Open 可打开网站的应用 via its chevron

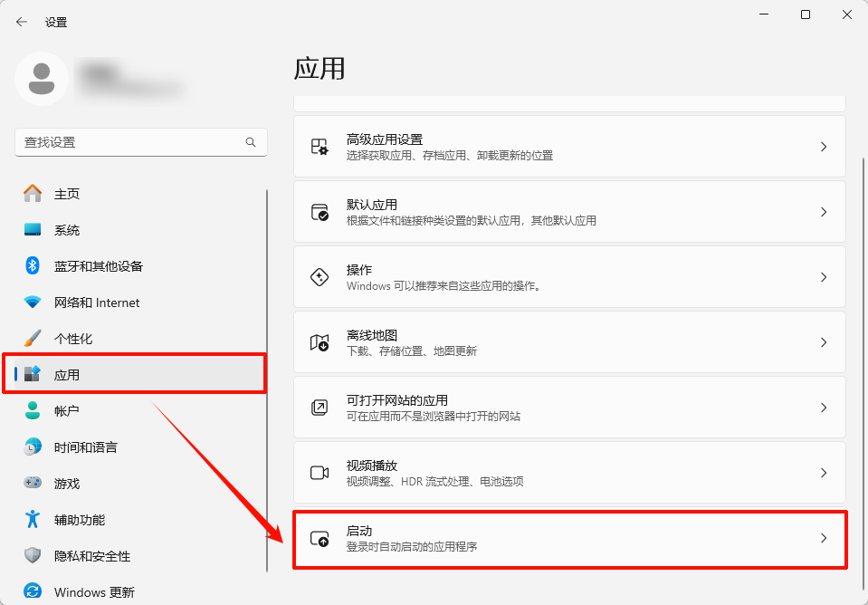[x=824, y=408]
